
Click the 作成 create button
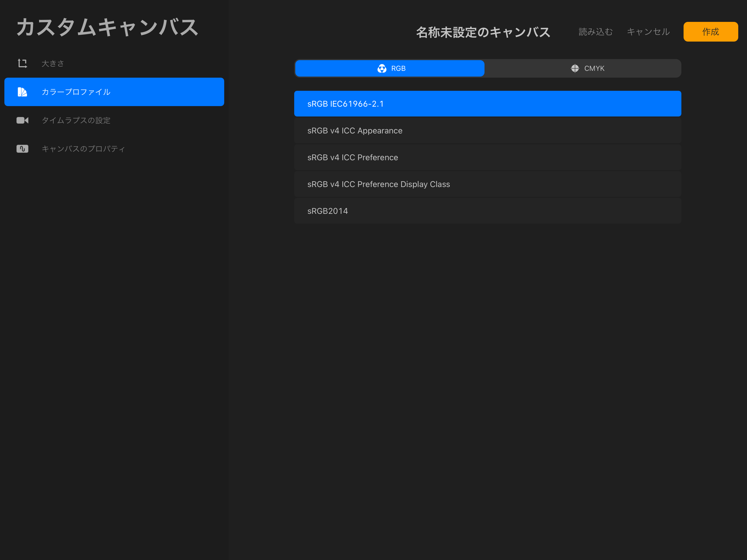[x=711, y=32]
